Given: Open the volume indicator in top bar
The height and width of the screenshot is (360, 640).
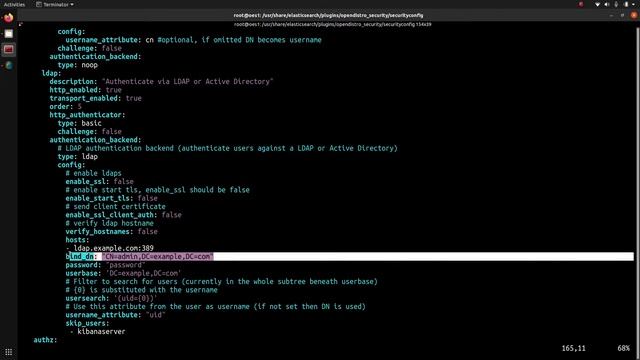Looking at the screenshot, I should point(607,4).
